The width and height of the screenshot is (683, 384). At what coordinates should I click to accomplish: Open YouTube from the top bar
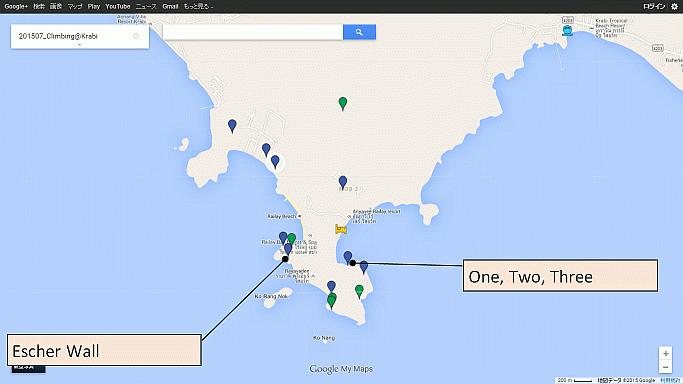[x=118, y=7]
